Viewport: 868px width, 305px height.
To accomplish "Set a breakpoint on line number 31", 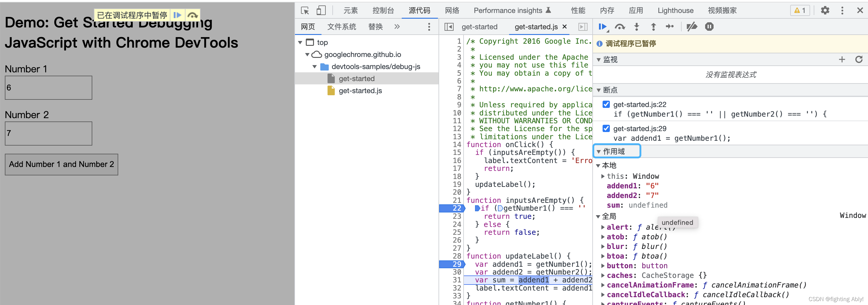I will [457, 280].
